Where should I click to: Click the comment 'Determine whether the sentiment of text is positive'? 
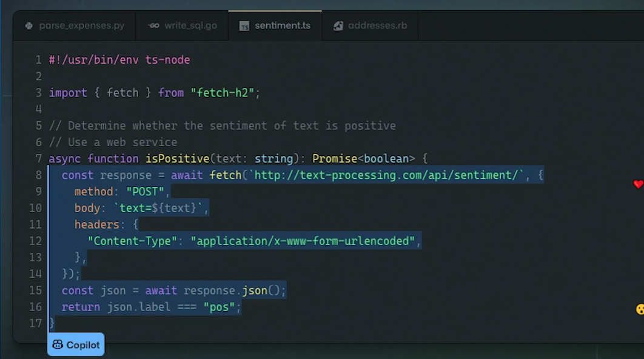tap(232, 126)
